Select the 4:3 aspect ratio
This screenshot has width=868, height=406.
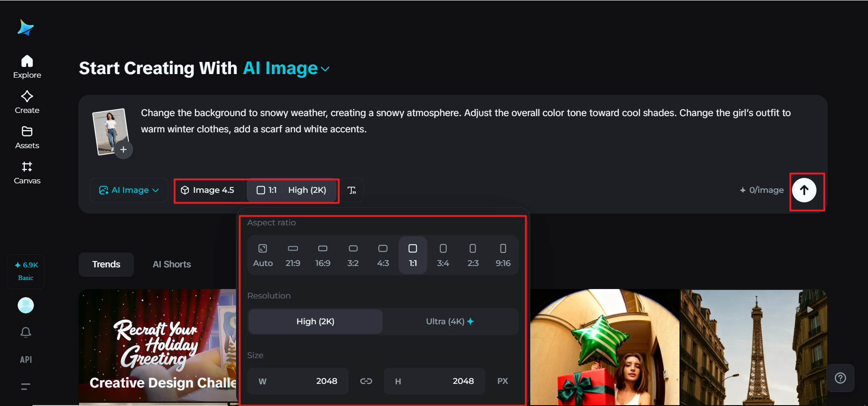(383, 255)
